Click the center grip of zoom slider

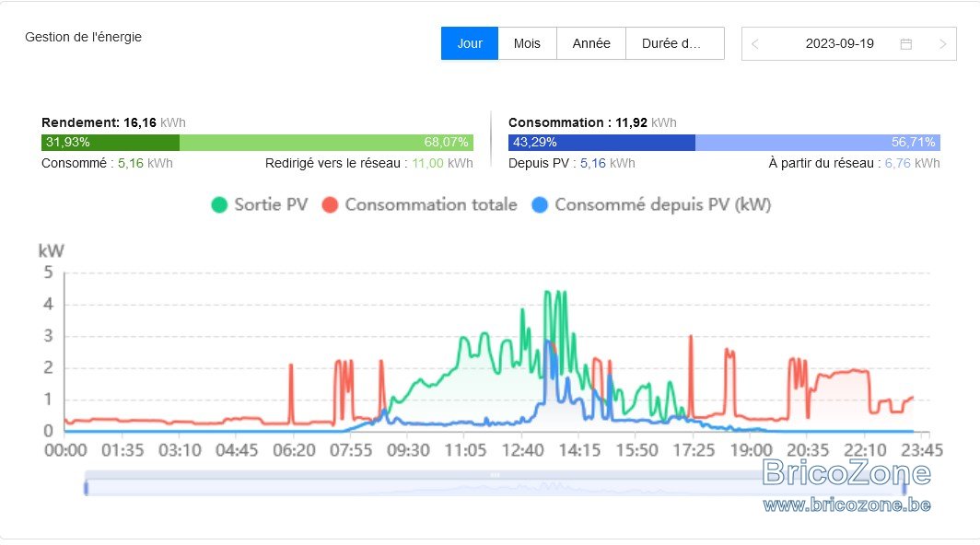coord(495,475)
